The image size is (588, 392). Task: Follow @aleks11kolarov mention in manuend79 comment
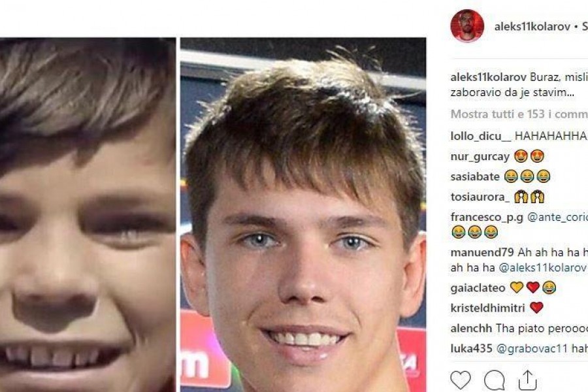tap(542, 267)
